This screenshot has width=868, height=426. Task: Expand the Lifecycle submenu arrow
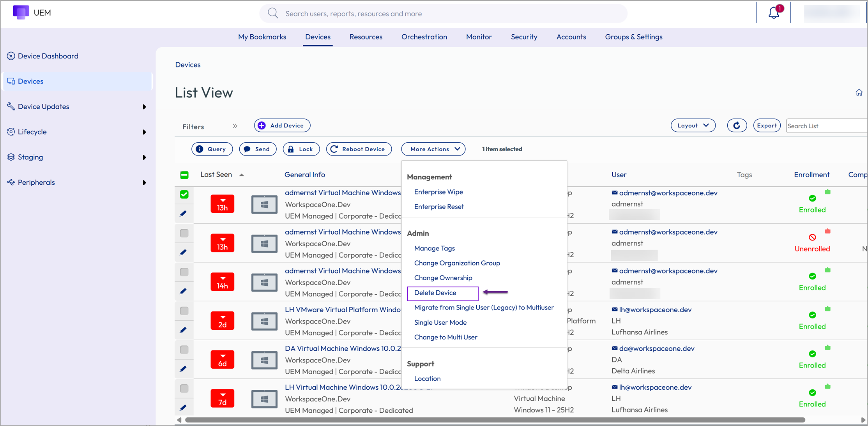pyautogui.click(x=144, y=132)
